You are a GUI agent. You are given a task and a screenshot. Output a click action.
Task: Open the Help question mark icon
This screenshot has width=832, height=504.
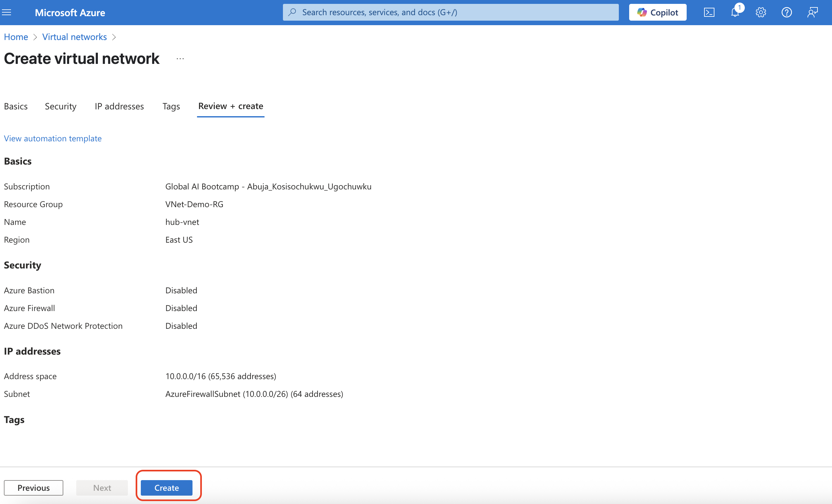[x=786, y=13]
